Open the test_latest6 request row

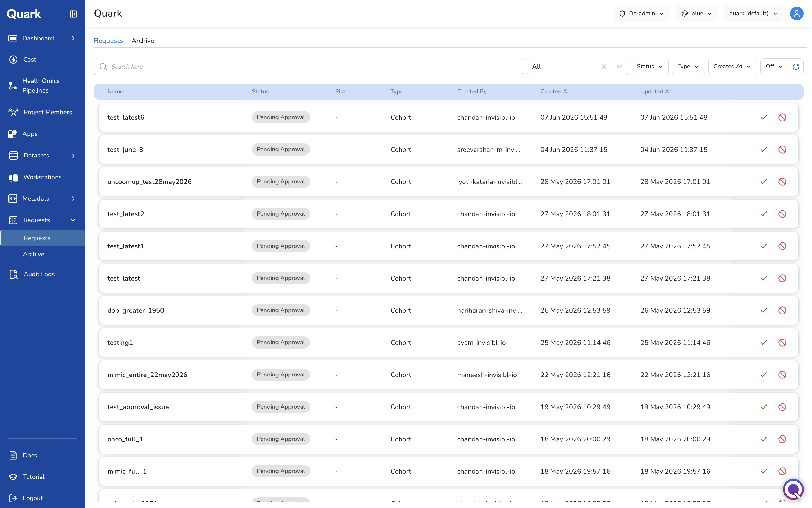point(448,117)
